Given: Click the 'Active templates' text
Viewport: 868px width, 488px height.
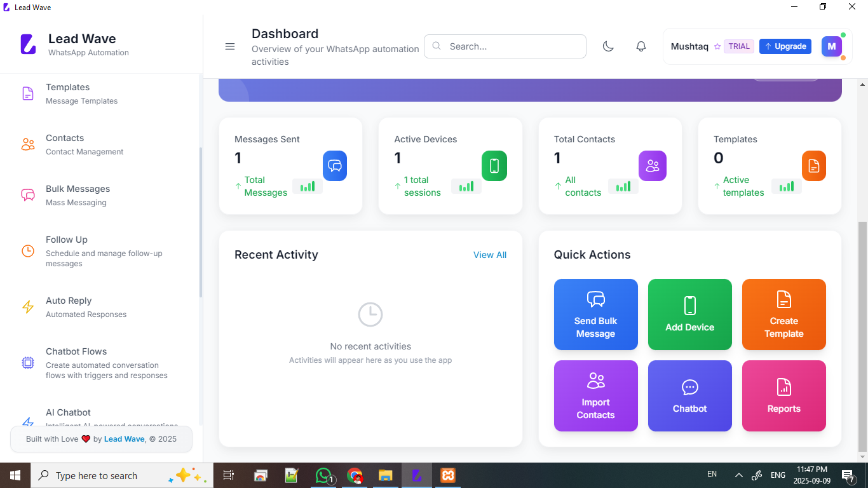Looking at the screenshot, I should tap(743, 186).
